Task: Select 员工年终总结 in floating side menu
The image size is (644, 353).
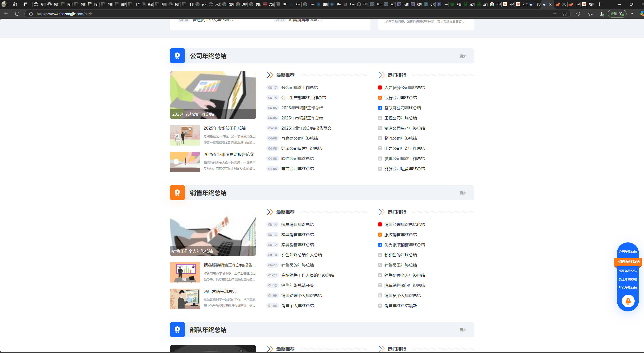Action: [628, 279]
